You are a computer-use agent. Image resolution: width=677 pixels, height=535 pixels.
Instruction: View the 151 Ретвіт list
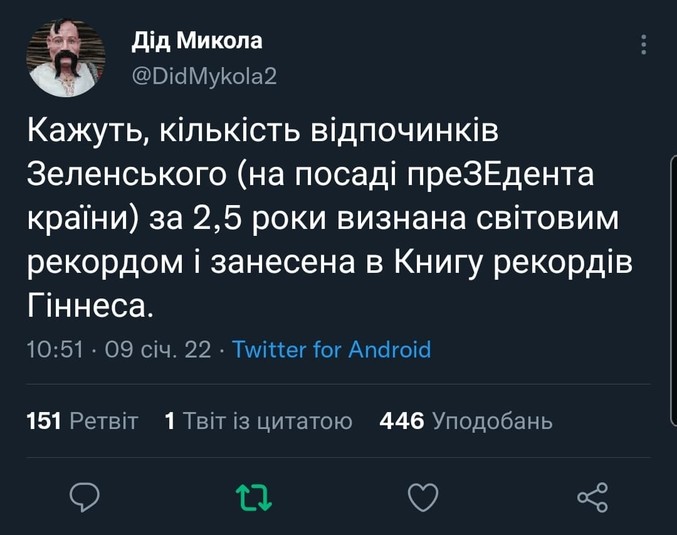[x=82, y=421]
